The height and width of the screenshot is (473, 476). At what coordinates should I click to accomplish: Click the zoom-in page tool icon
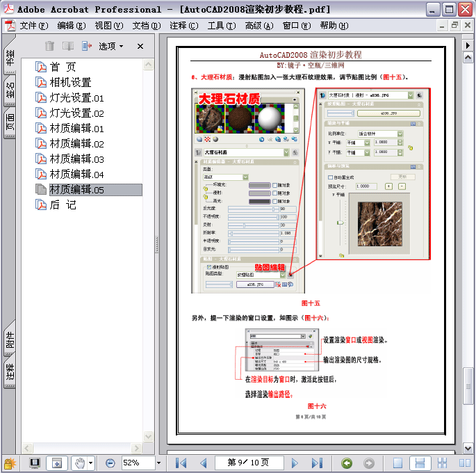pos(57,463)
